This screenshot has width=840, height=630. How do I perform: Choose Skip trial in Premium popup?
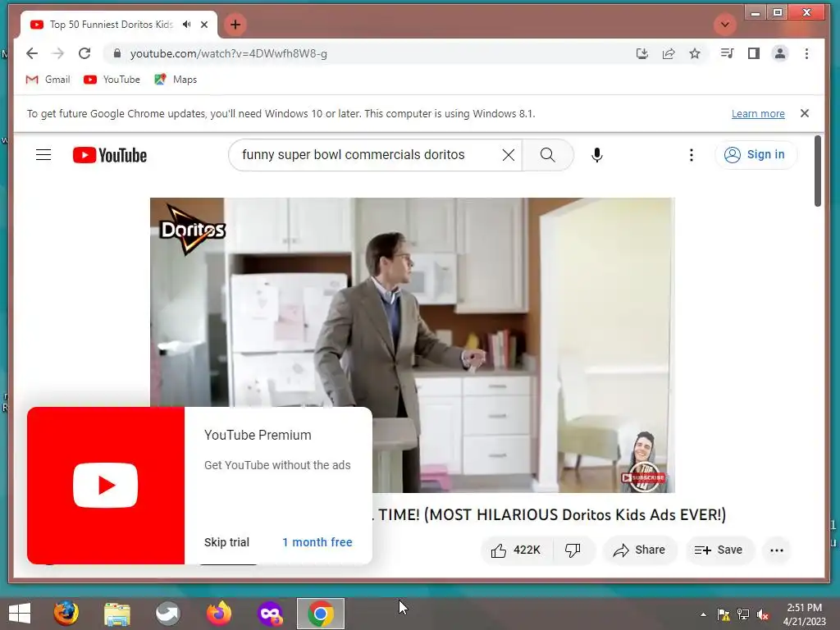226,542
